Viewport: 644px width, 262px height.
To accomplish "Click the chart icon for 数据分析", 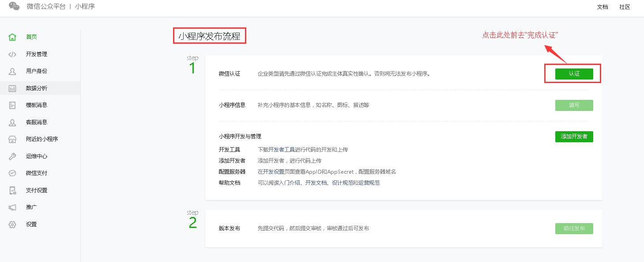I will point(12,88).
